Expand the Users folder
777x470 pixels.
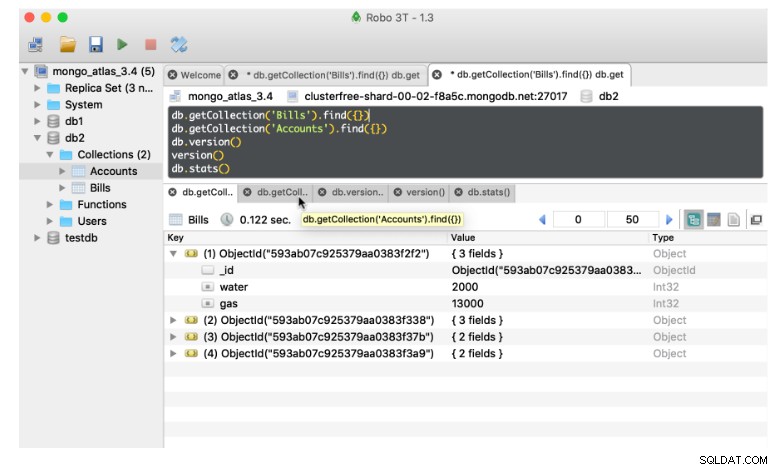[x=50, y=221]
